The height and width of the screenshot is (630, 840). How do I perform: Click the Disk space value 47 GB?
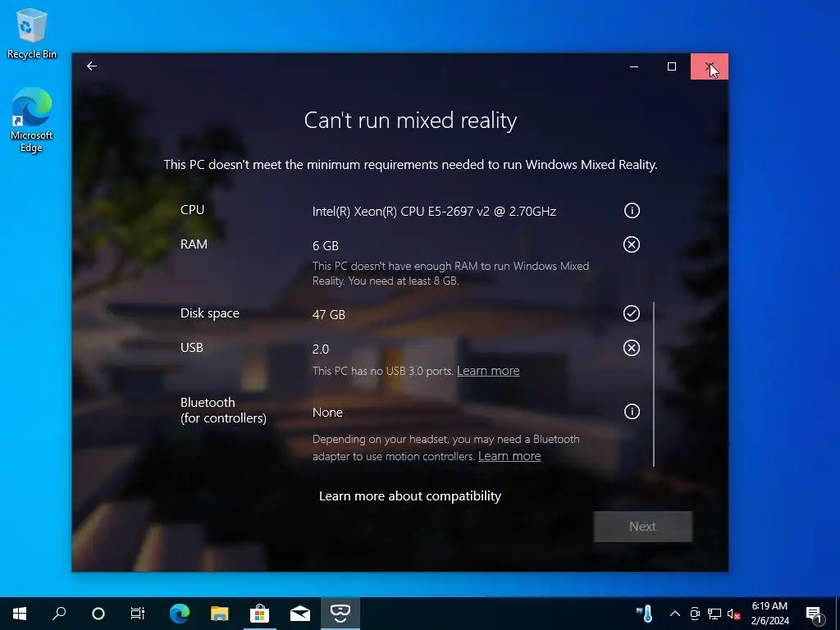coord(328,314)
